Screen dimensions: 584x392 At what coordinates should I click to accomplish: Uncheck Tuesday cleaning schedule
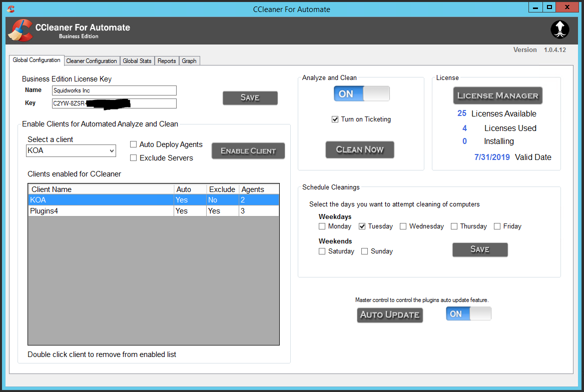[x=362, y=226]
